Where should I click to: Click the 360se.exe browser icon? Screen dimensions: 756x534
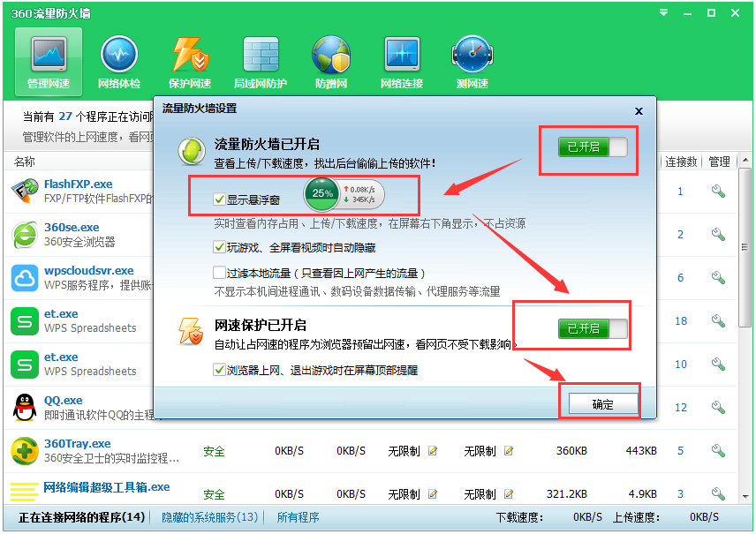24,234
